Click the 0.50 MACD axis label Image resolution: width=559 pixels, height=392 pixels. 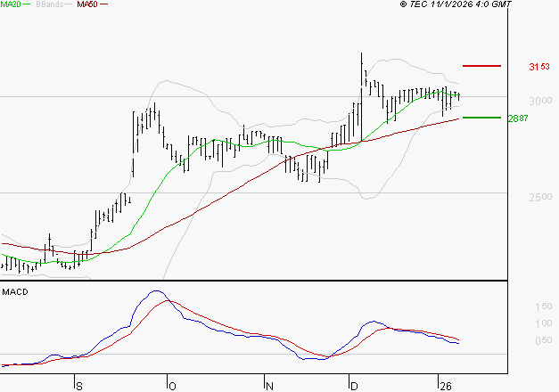pos(544,340)
